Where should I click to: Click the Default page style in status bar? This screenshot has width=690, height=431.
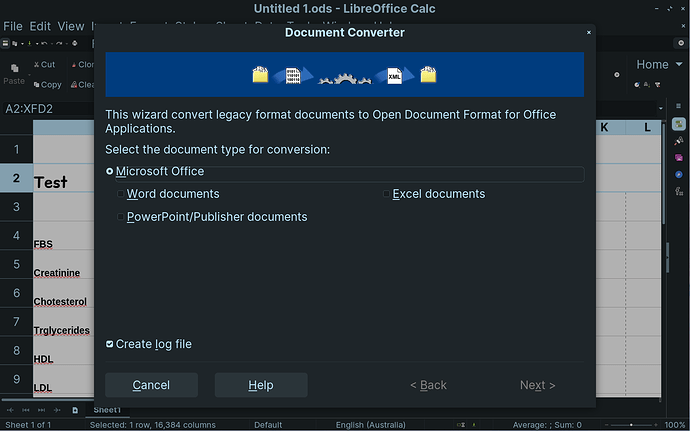[x=268, y=425]
